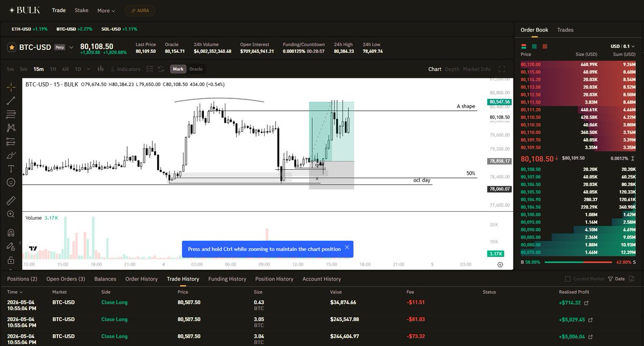The width and height of the screenshot is (644, 346).
Task: Show both bids and asks in order book
Action: click(x=524, y=46)
